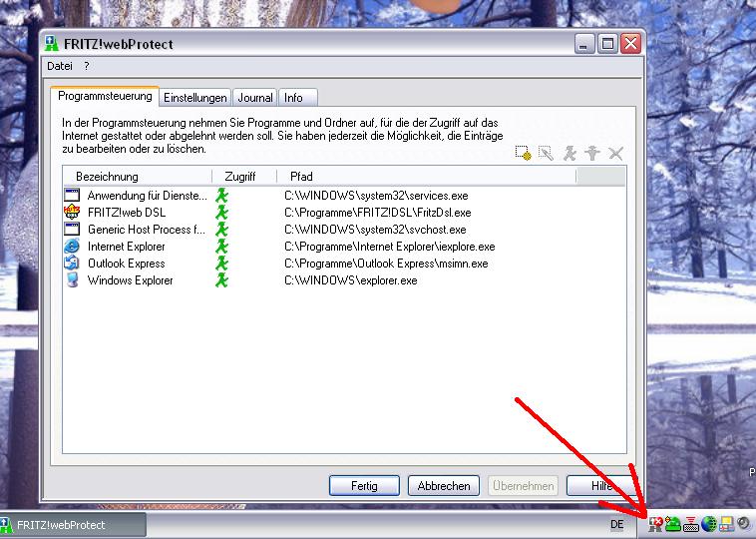Sort by the Zugriff column header

point(244,177)
